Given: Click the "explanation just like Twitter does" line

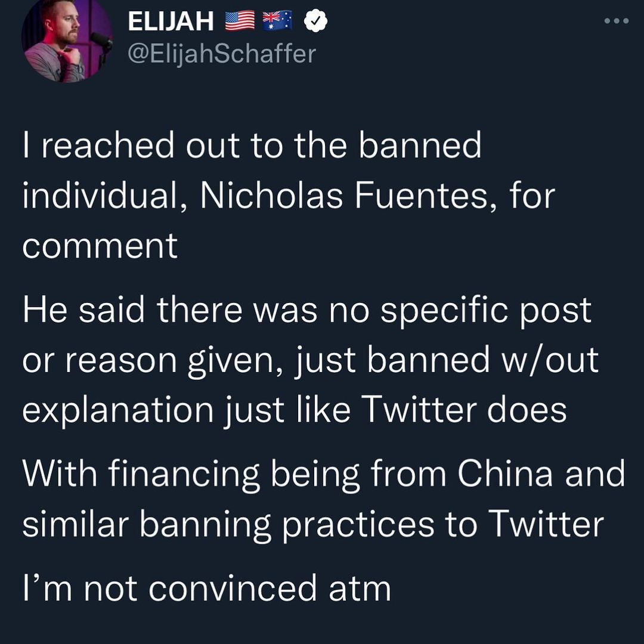Looking at the screenshot, I should tap(295, 410).
